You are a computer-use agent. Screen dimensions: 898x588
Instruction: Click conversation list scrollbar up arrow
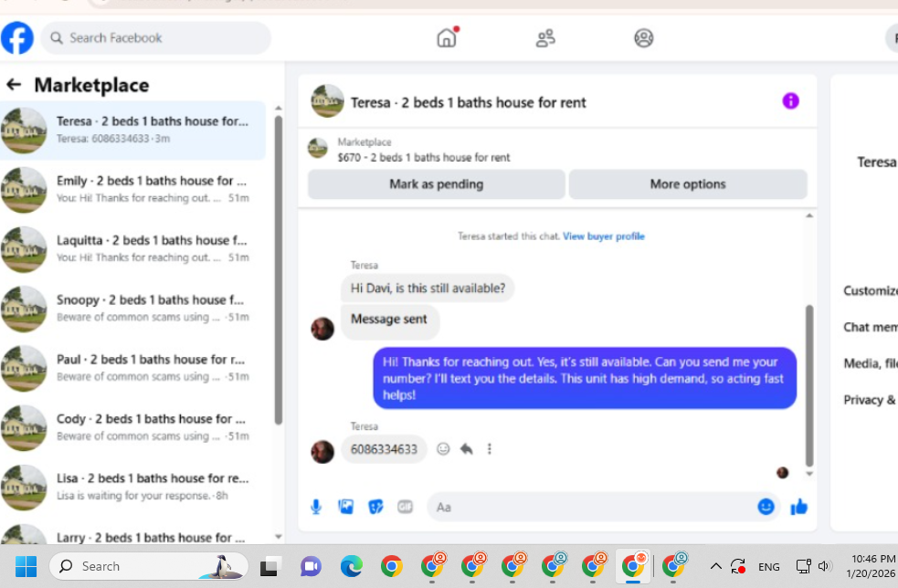point(279,108)
